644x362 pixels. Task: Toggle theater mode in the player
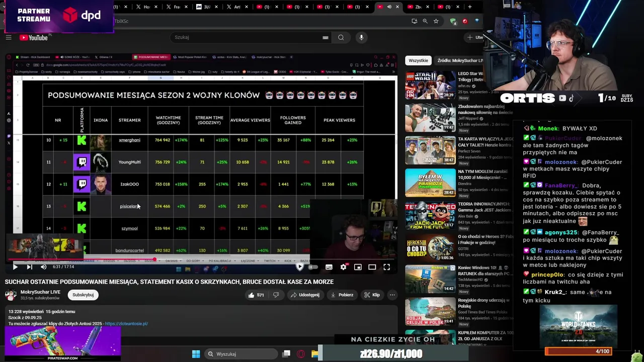point(372,267)
